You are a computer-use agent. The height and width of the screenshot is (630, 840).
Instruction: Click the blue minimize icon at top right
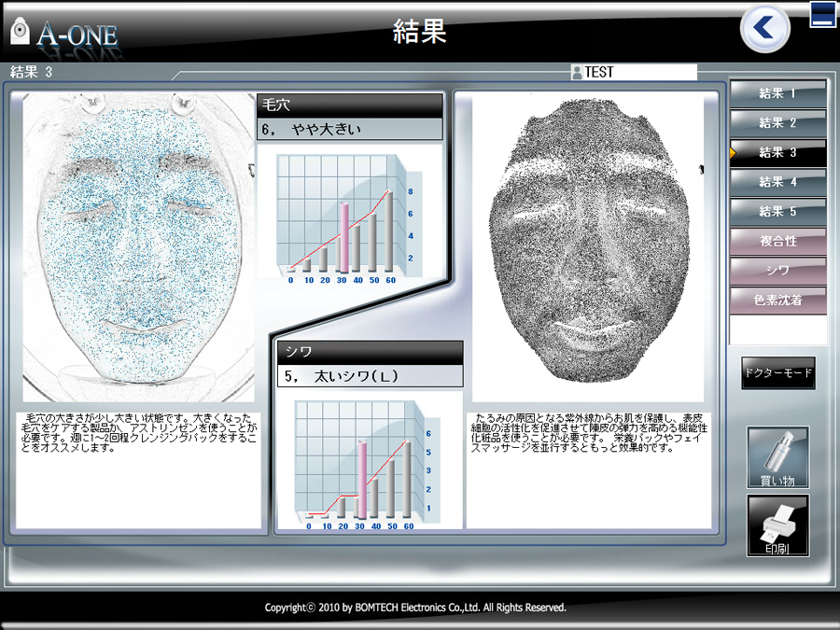point(822,15)
